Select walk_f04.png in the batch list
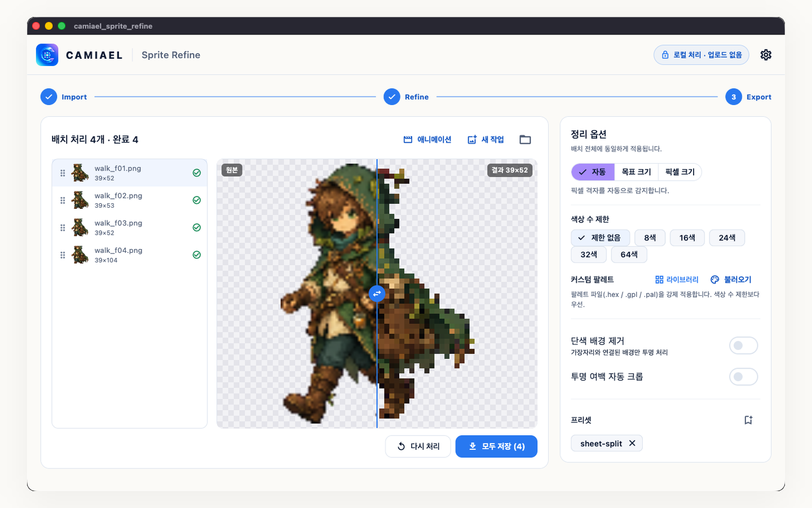The image size is (812, 508). click(130, 255)
